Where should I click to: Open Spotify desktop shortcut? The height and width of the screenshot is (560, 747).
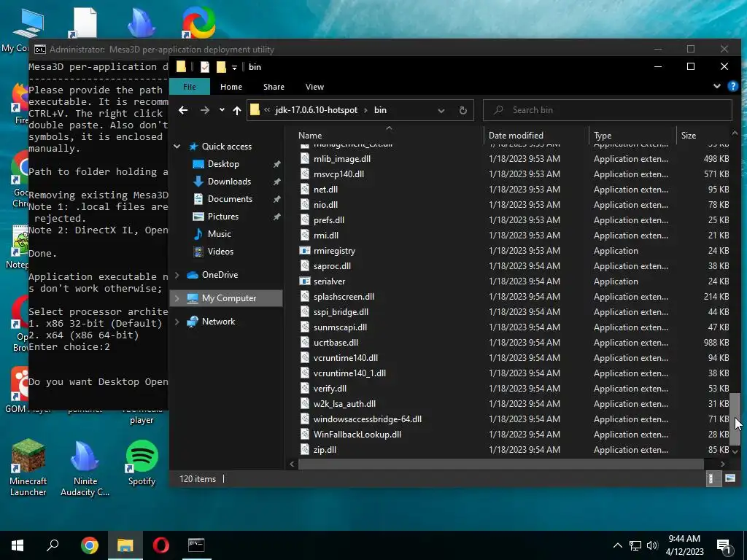142,462
